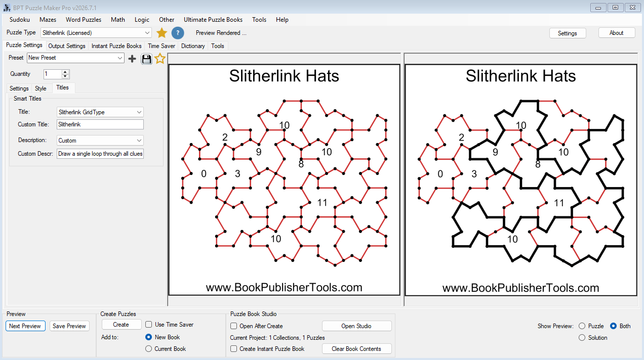Image resolution: width=644 pixels, height=360 pixels.
Task: Click the Custom Descr text field
Action: (x=100, y=153)
